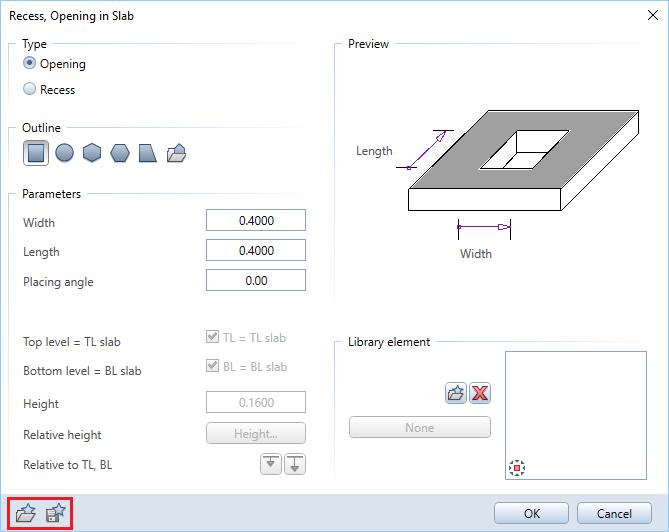Click the Width input field

[x=256, y=220]
